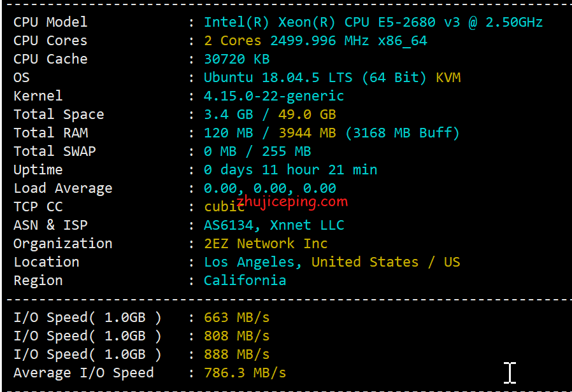Click the cubic TCP CC value
This screenshot has width=572, height=392.
(x=224, y=207)
